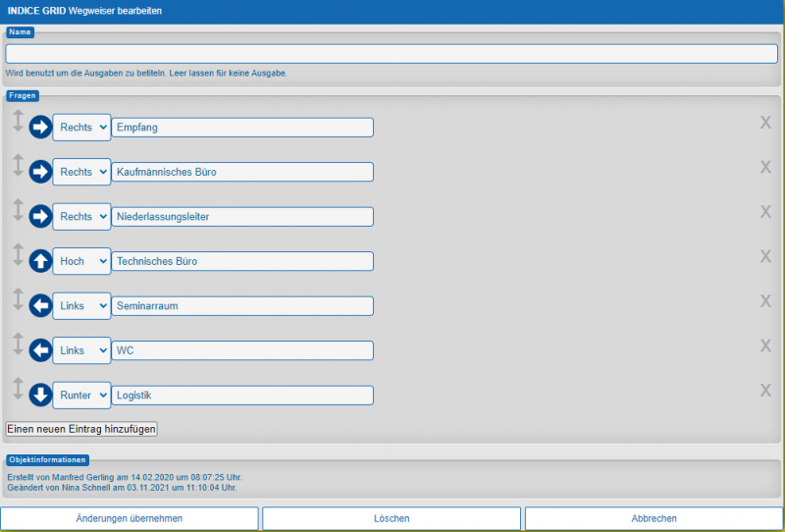
Task: Open the direction dropdown for Kaufmännisches Büro
Action: click(81, 172)
